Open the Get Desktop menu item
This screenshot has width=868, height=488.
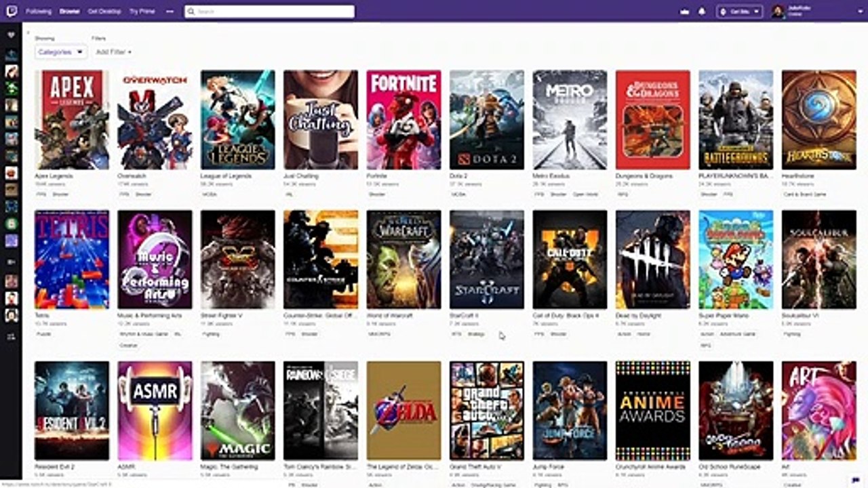(x=104, y=12)
